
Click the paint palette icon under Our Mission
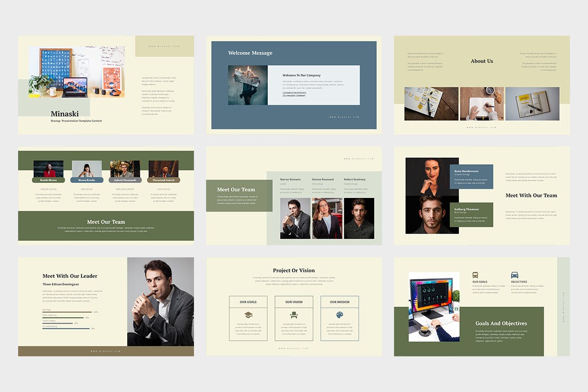pos(340,315)
